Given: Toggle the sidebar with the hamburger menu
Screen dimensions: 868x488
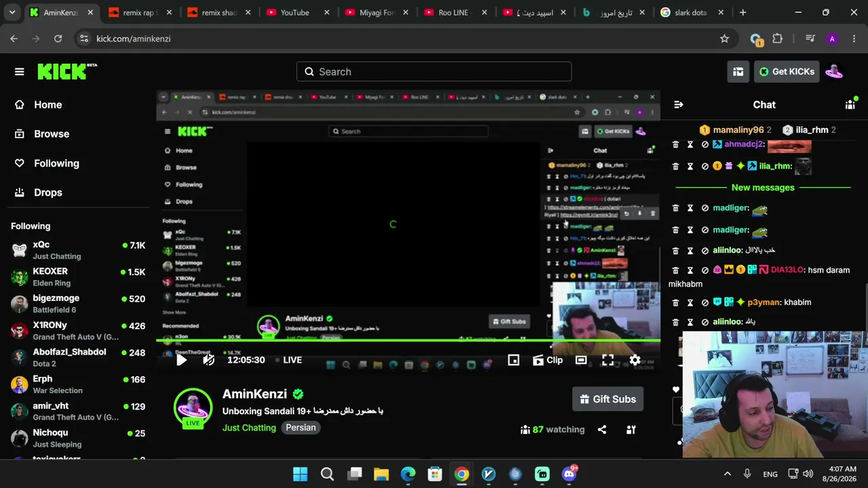Looking at the screenshot, I should (19, 72).
